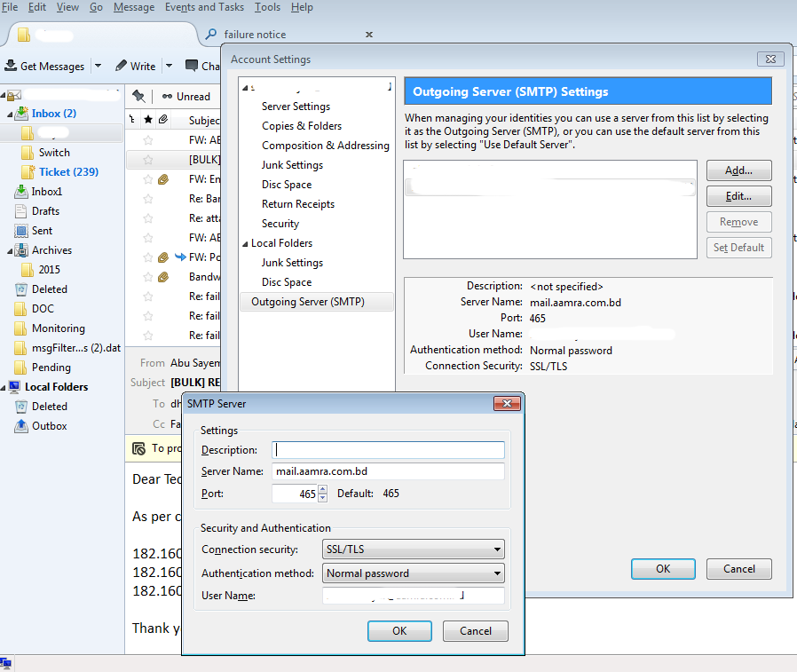Increase the Port number with stepper

coord(323,489)
